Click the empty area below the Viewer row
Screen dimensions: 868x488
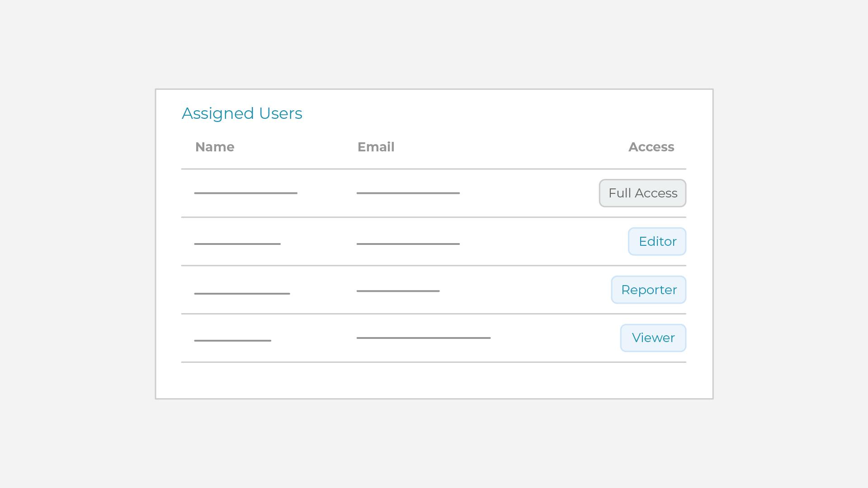click(433, 380)
